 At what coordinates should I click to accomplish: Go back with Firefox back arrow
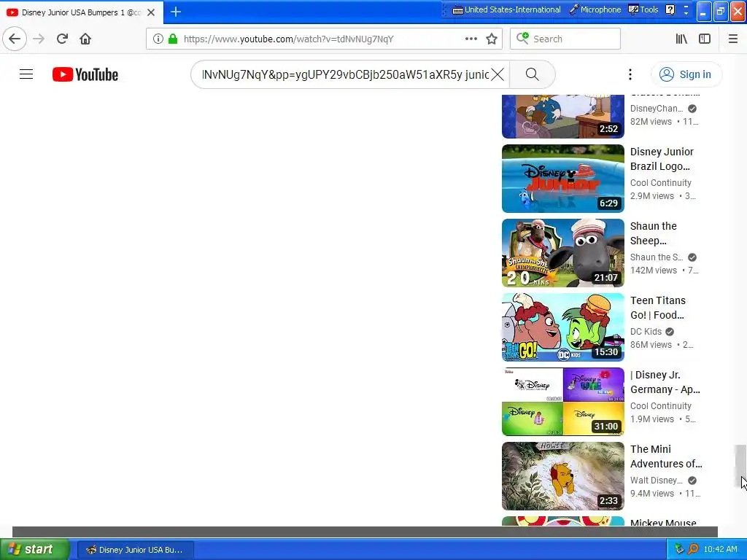pos(15,39)
